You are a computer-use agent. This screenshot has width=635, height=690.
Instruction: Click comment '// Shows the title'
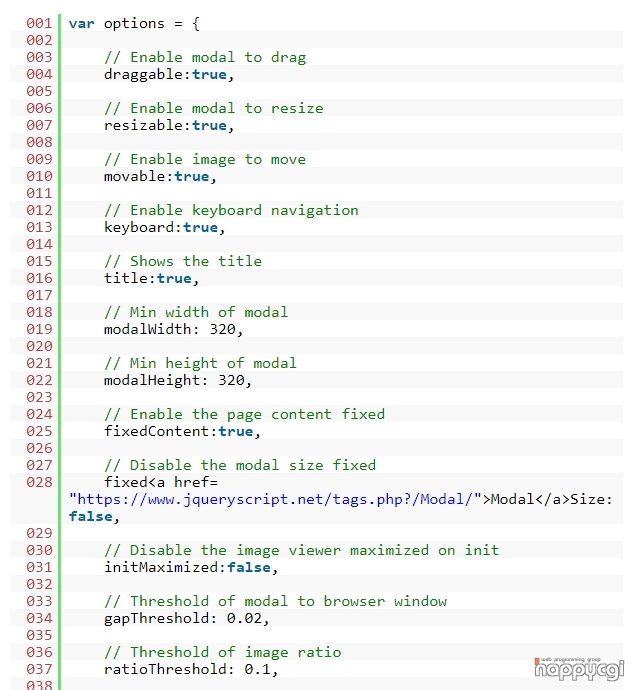click(x=183, y=261)
